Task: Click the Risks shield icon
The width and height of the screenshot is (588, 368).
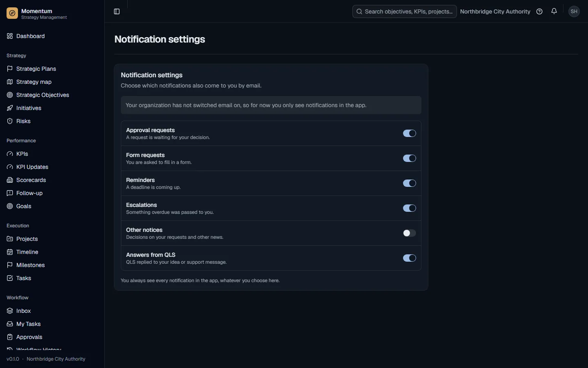Action: click(x=10, y=121)
